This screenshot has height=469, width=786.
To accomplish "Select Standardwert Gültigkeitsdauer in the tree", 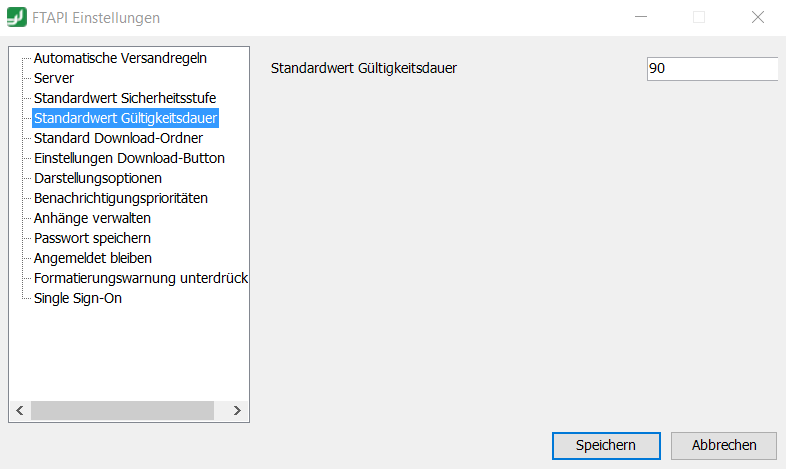I will coord(125,118).
